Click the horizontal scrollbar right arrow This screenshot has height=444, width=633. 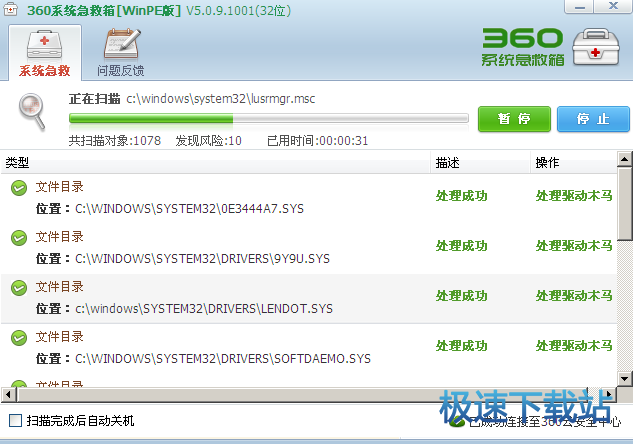[x=608, y=394]
